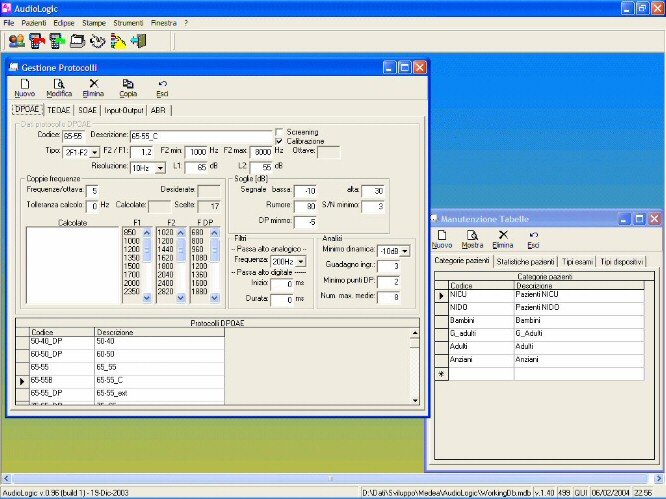Open the File menu
The height and width of the screenshot is (499, 666).
pyautogui.click(x=8, y=23)
